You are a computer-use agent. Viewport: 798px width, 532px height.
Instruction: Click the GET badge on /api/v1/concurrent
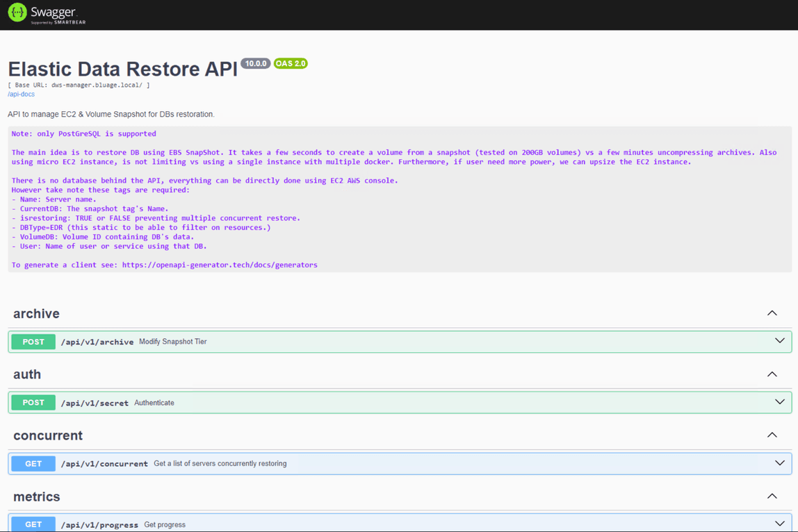(x=33, y=463)
